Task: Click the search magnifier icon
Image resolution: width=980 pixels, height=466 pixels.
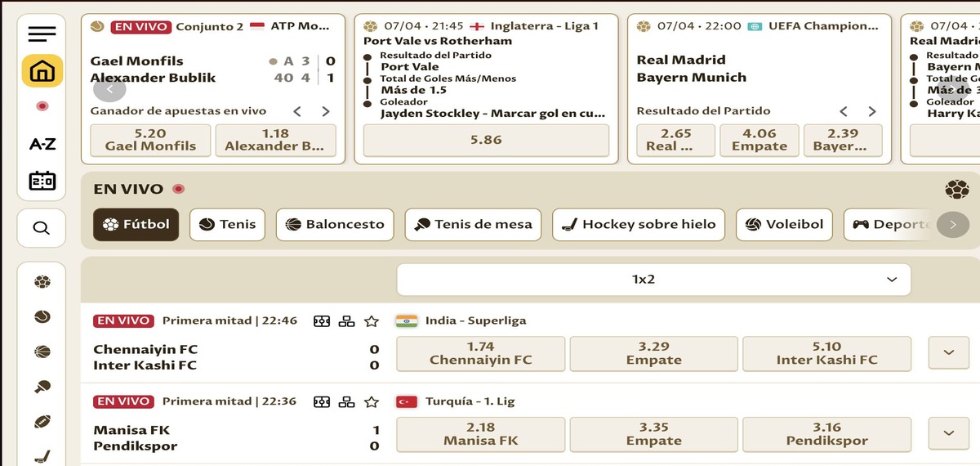Action: pyautogui.click(x=42, y=228)
